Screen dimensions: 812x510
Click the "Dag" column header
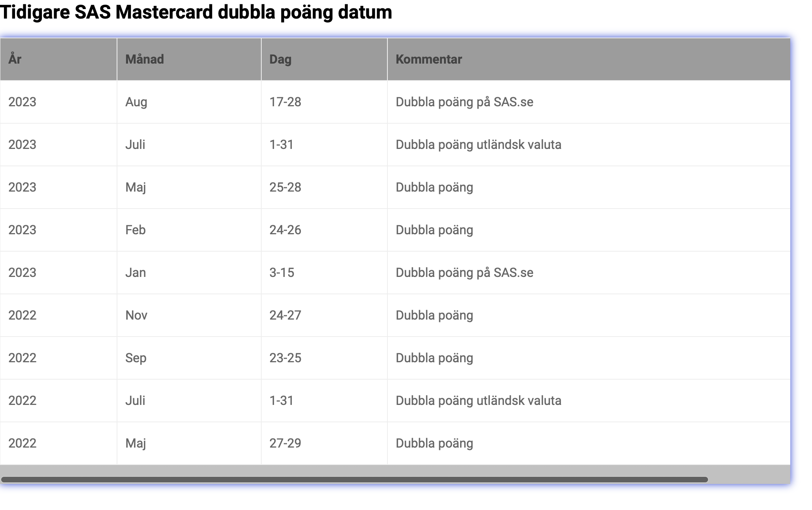pos(280,59)
